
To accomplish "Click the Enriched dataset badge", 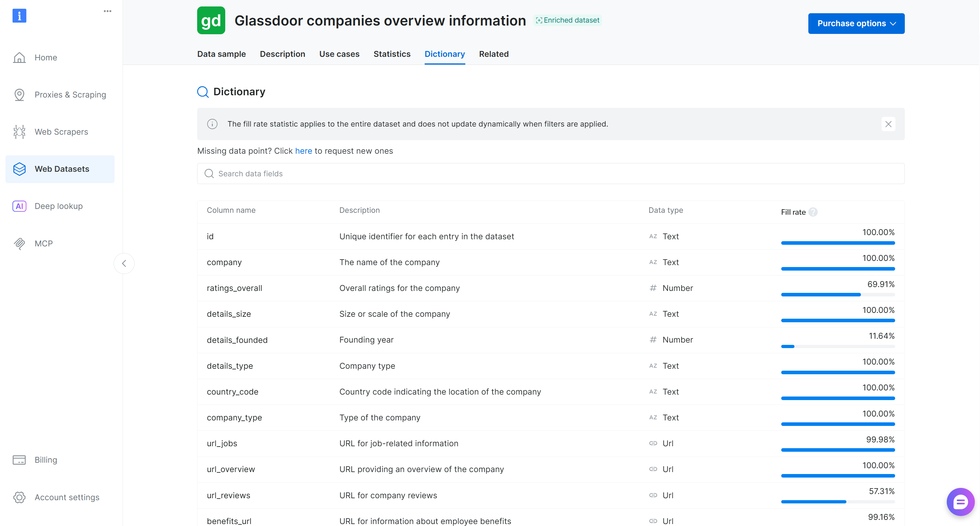I will [x=568, y=20].
